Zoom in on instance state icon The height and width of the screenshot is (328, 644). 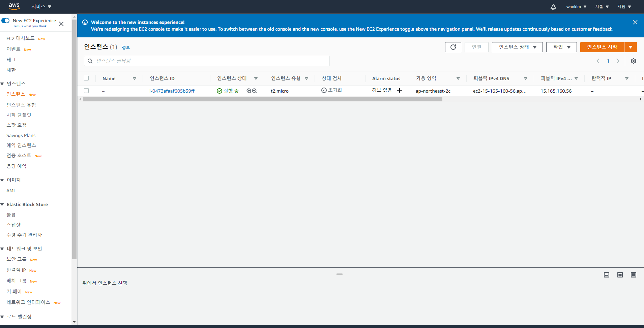click(249, 91)
